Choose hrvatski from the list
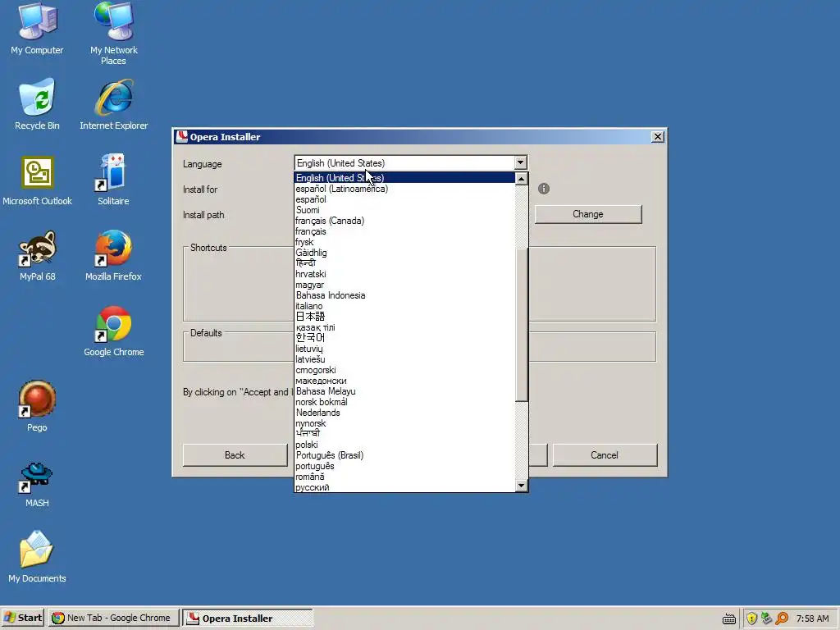The image size is (840, 630). [404, 274]
